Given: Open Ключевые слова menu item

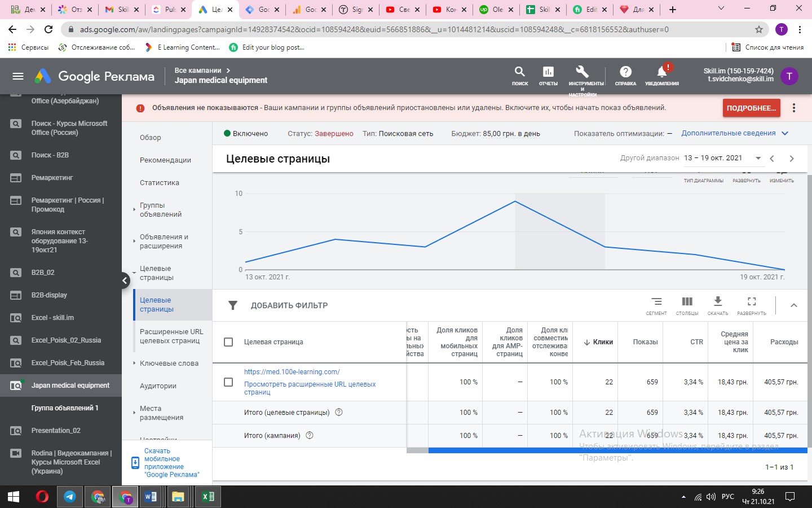Looking at the screenshot, I should click(169, 364).
